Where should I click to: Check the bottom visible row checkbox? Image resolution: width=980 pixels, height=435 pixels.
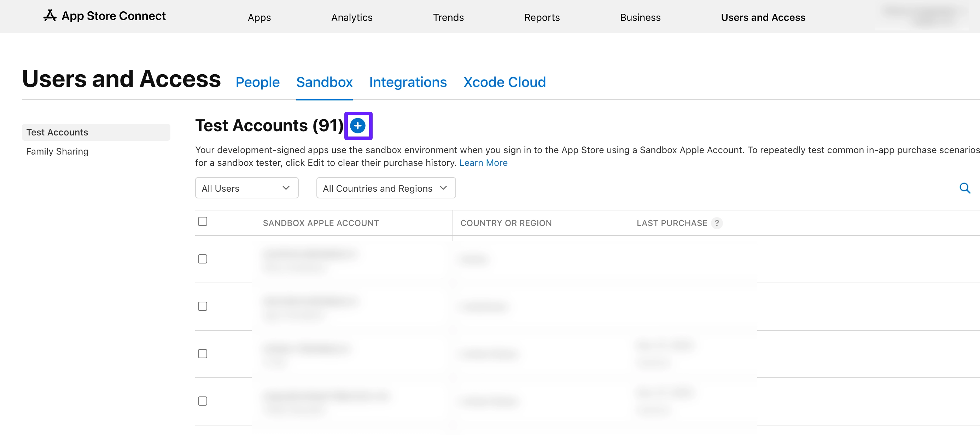pyautogui.click(x=202, y=401)
